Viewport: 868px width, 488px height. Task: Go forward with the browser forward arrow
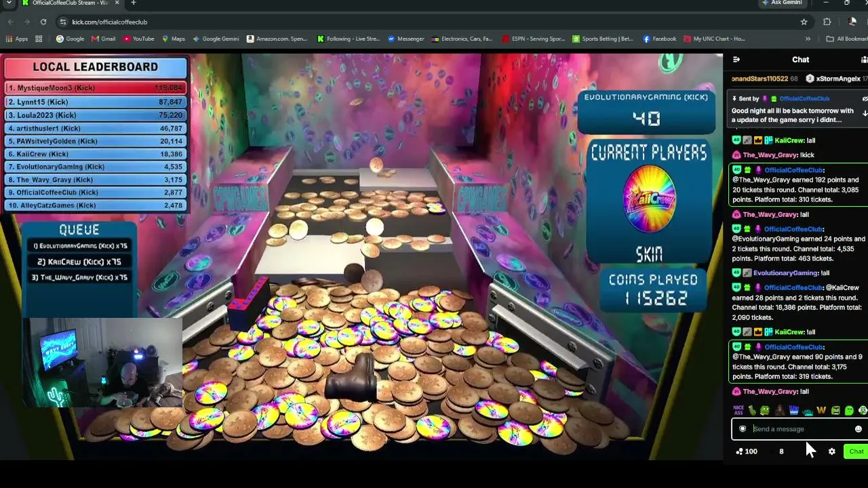pyautogui.click(x=26, y=22)
